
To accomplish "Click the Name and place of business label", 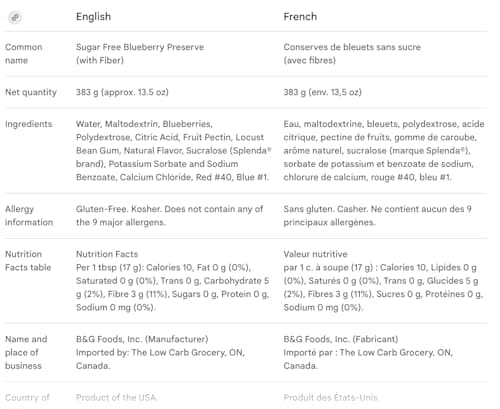I will (x=26, y=352).
